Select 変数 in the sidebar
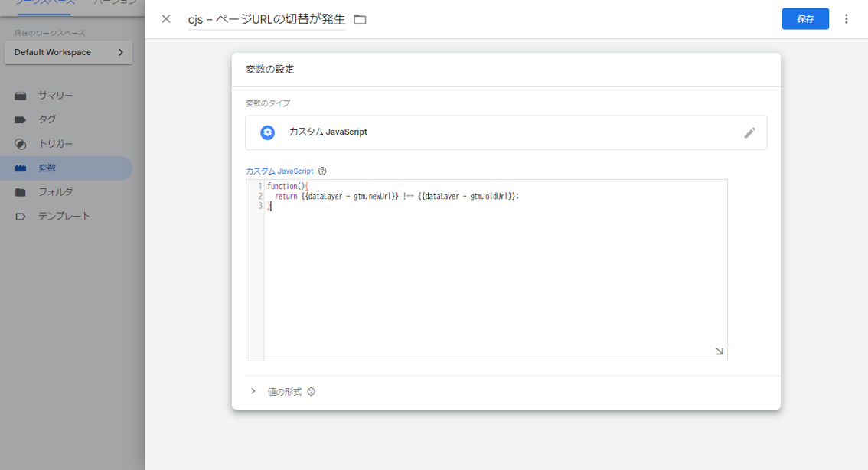The height and width of the screenshot is (470, 868). tap(47, 168)
